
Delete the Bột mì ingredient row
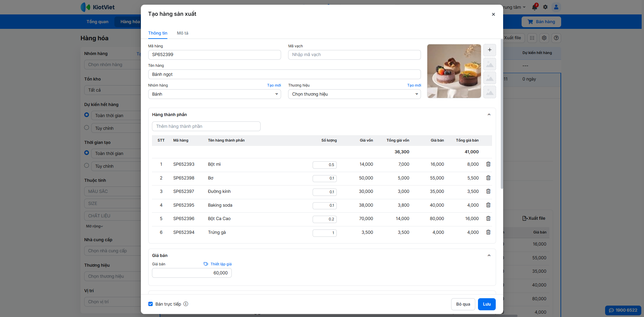pos(488,164)
